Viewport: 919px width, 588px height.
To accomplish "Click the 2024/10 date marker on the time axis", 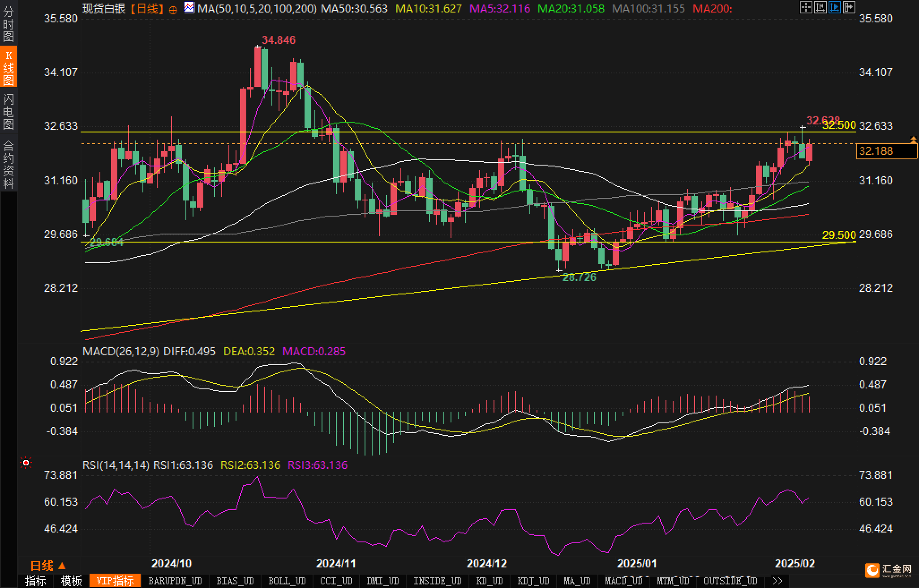I will click(172, 563).
